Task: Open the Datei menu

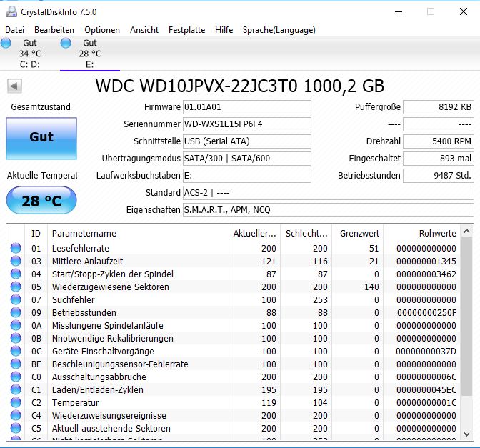Action: [15, 30]
